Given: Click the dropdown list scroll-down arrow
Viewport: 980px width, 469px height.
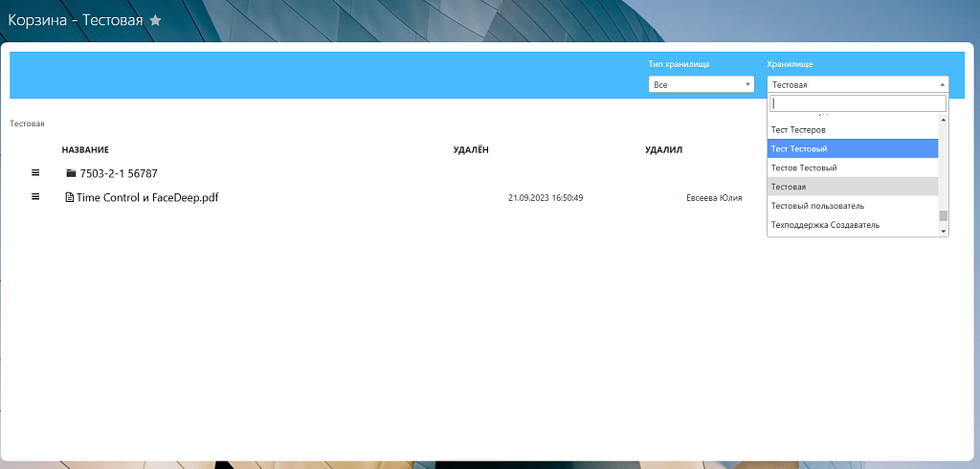Looking at the screenshot, I should (943, 231).
